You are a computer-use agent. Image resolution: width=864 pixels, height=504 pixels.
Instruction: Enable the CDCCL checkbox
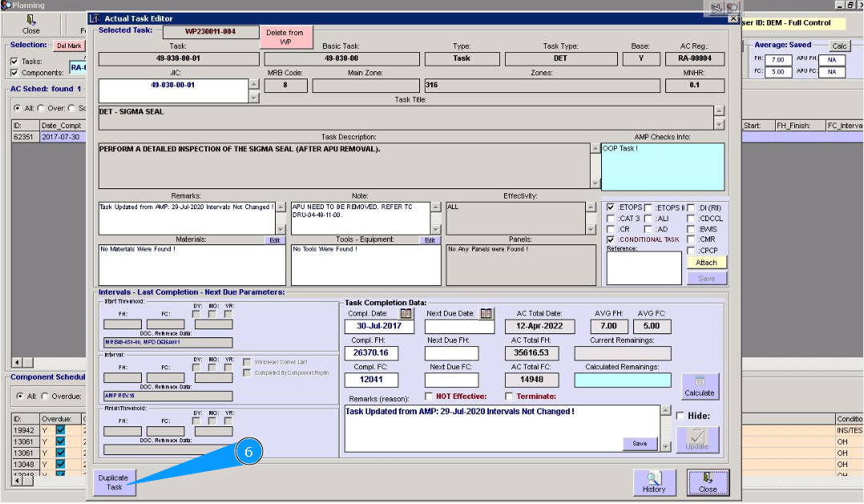pos(691,219)
